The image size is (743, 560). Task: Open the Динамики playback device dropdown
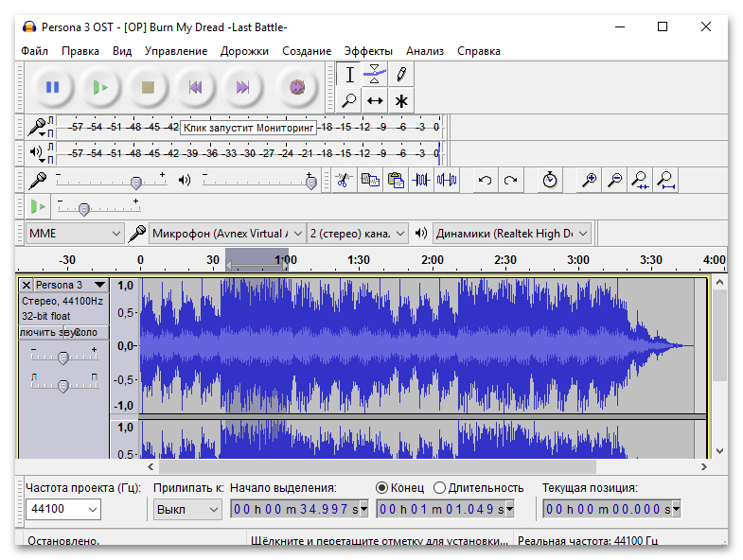pyautogui.click(x=512, y=233)
